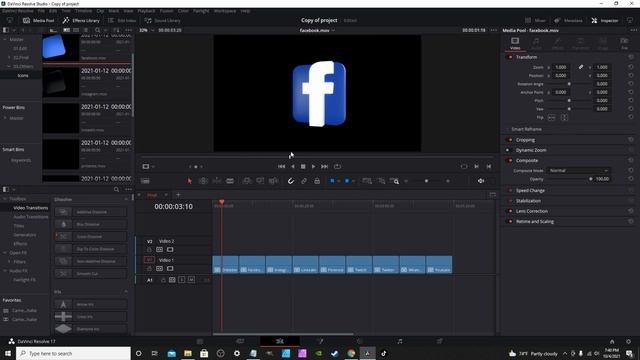This screenshot has width=640, height=360.
Task: Collapse the Toolbox tree
Action: click(5, 199)
